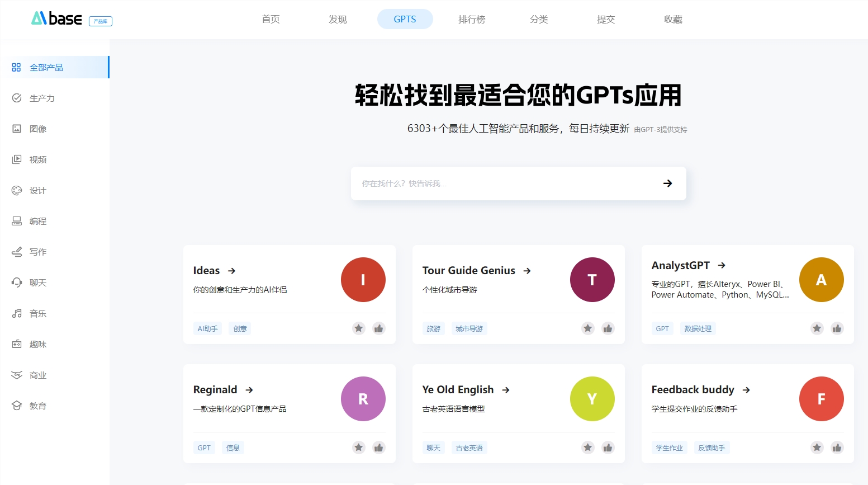Switch to the 排行榜 tab

(x=472, y=19)
